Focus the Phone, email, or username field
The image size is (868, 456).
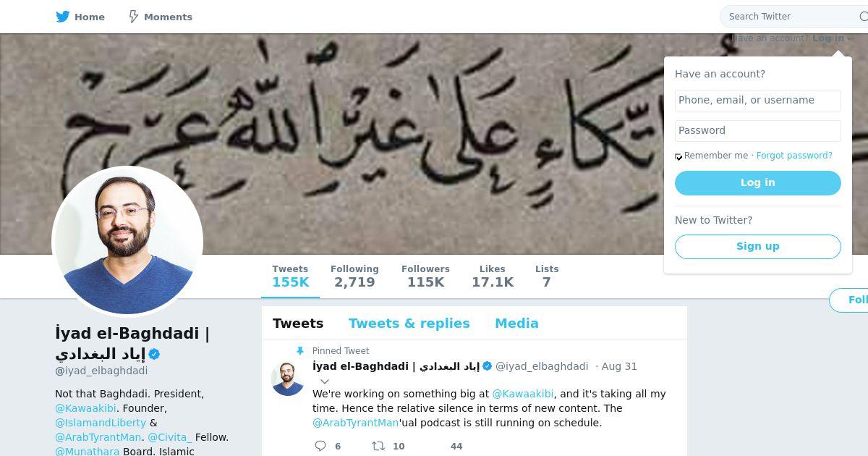click(758, 101)
